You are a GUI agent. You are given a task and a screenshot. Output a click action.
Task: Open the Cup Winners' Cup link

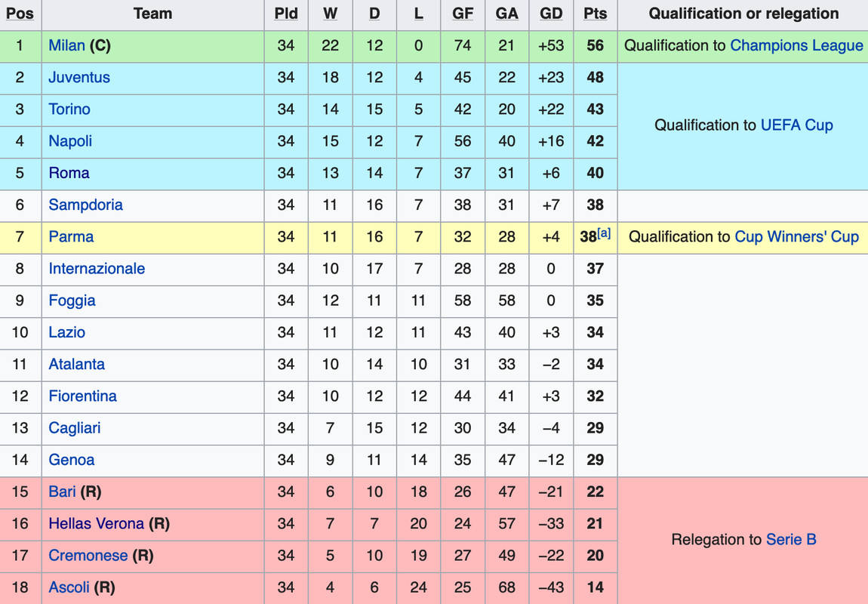click(796, 237)
